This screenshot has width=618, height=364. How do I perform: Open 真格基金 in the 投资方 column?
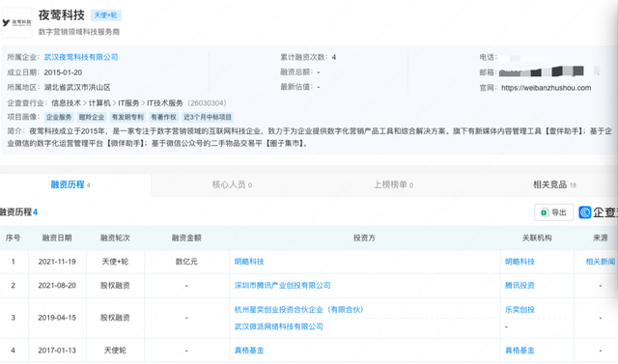tap(249, 350)
